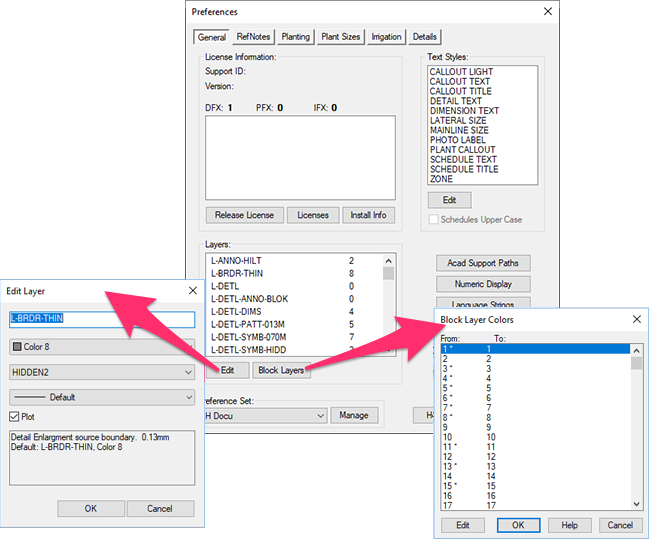Select the General tab

point(212,37)
